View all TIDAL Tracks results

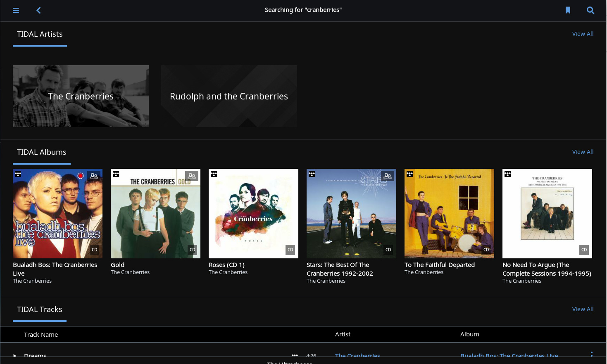583,309
